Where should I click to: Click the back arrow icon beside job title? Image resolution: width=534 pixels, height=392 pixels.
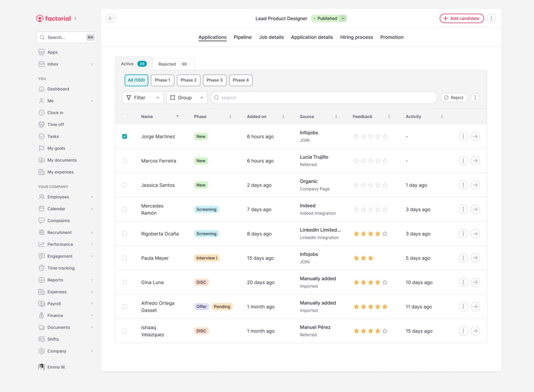111,18
